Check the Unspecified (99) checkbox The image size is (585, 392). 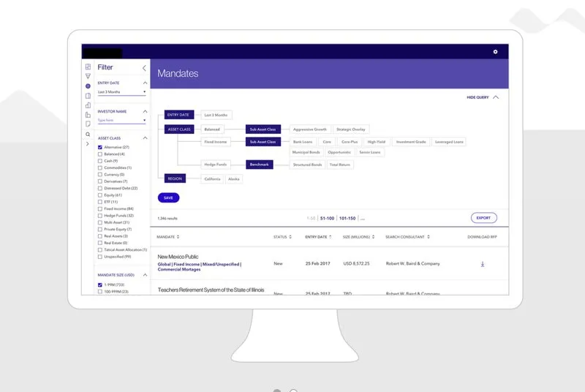pos(100,257)
